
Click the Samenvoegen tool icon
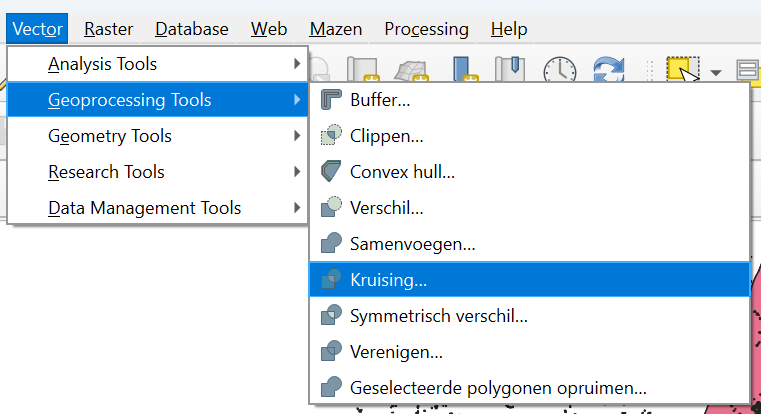point(331,244)
